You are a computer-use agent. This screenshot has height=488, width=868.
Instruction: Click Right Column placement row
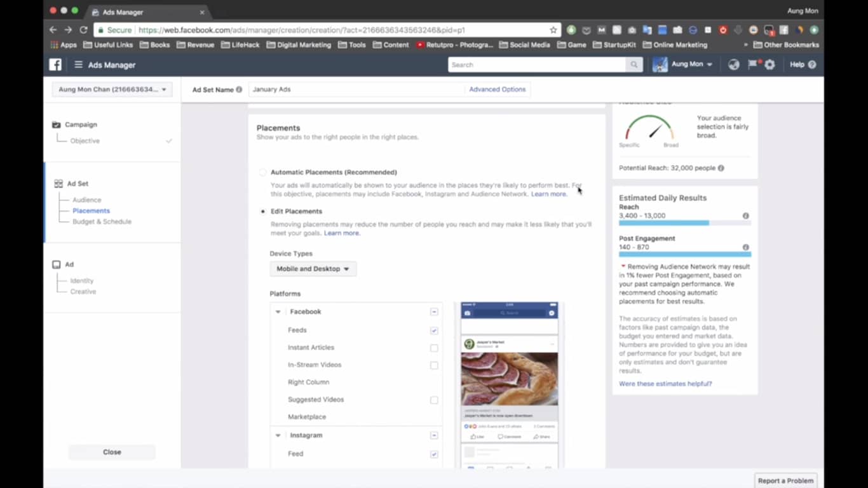(x=356, y=383)
